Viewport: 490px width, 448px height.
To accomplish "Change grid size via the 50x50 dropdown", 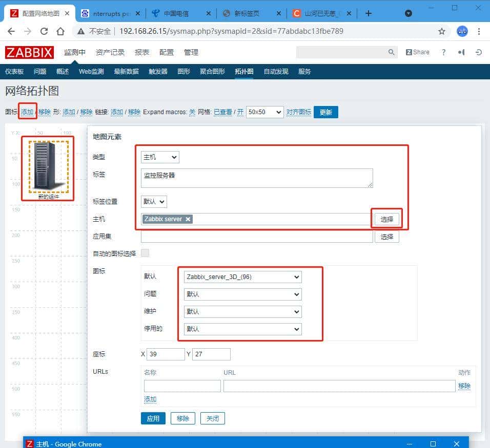I will click(x=264, y=112).
